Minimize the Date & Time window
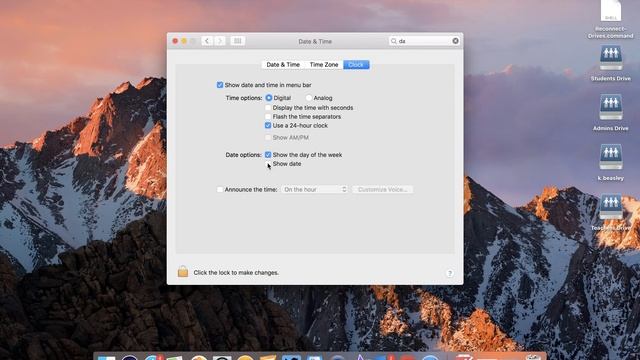Image resolution: width=640 pixels, height=360 pixels. [x=184, y=41]
